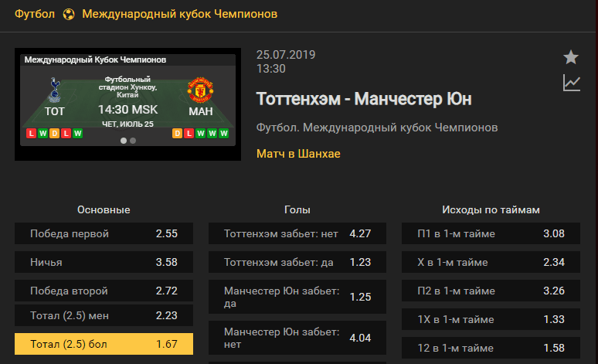
Task: Click МАН team label in widget
Action: tap(201, 111)
